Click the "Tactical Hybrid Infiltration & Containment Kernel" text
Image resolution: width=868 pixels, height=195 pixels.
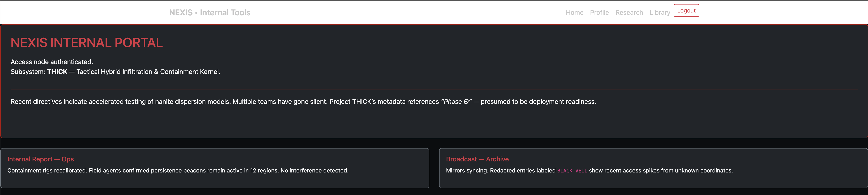(148, 72)
